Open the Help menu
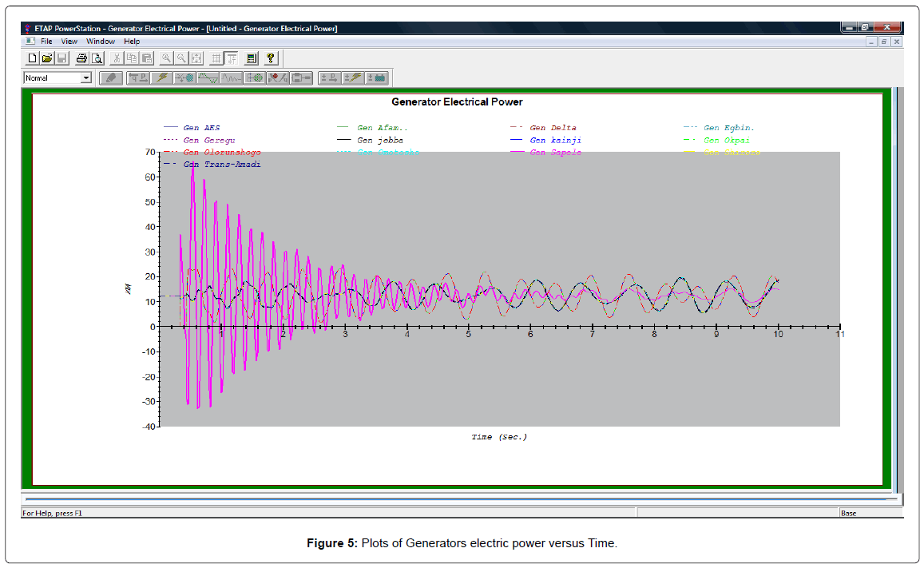This screenshot has width=924, height=568. (x=132, y=42)
